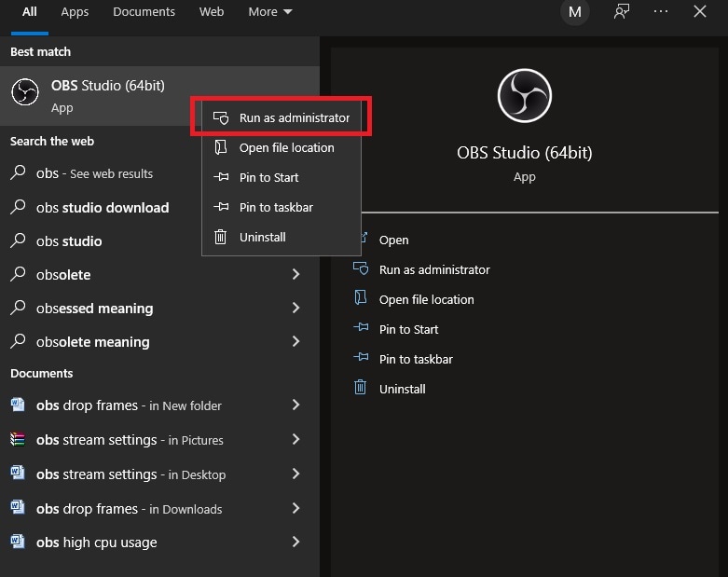Click Open in the right details panel
Screen dimensions: 728x577
(393, 240)
